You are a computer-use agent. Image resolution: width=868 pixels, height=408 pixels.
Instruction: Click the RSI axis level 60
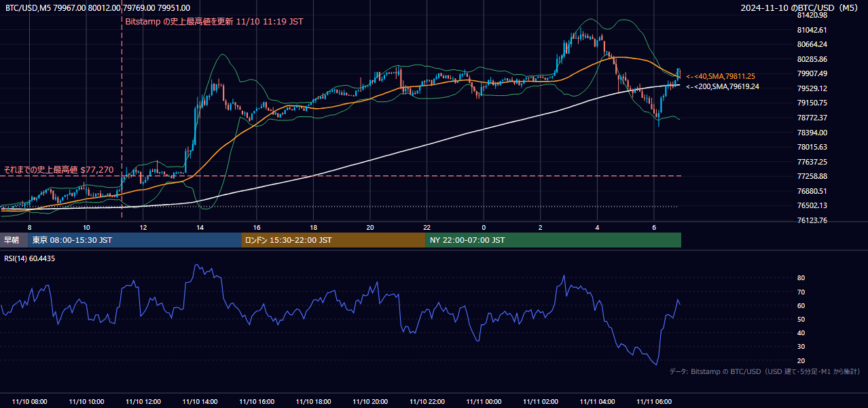click(801, 305)
